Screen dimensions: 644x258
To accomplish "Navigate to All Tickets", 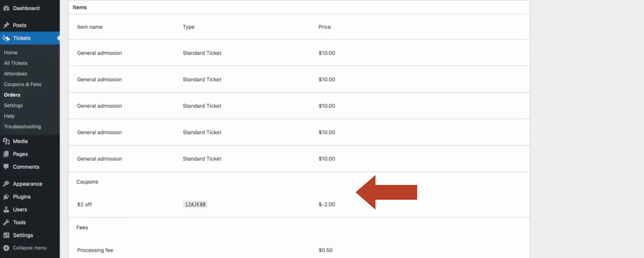I will click(x=16, y=63).
